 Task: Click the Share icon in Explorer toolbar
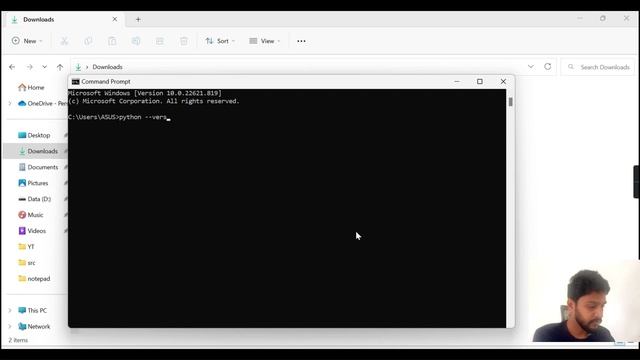pos(160,41)
